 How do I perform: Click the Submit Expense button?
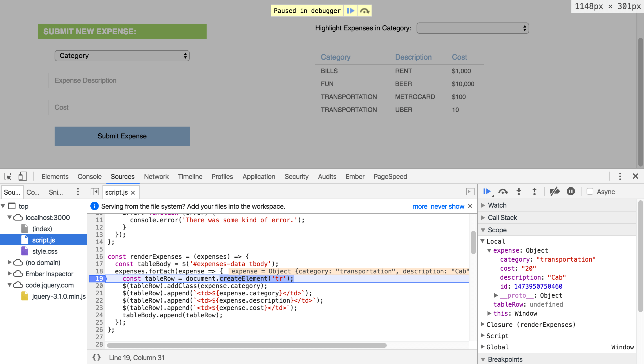[x=122, y=136]
